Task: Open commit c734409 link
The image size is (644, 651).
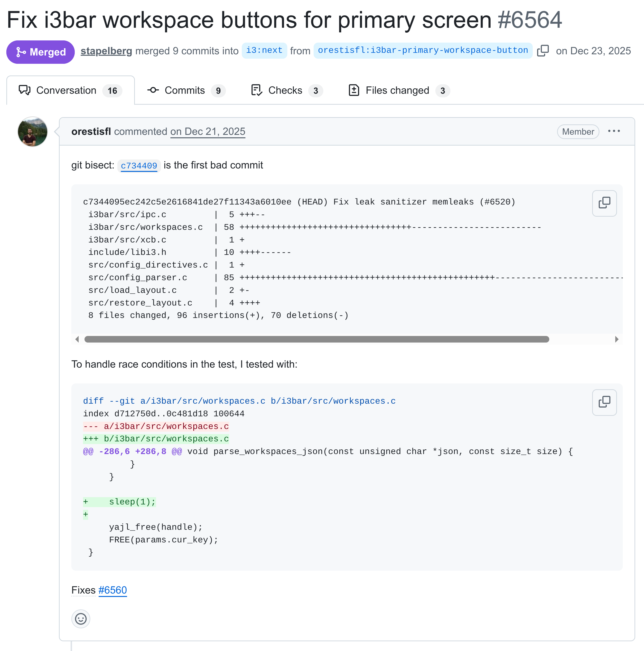Action: click(139, 166)
